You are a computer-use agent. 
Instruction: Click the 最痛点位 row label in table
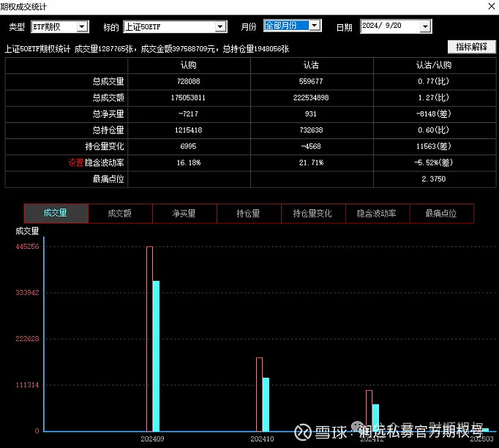pyautogui.click(x=108, y=179)
